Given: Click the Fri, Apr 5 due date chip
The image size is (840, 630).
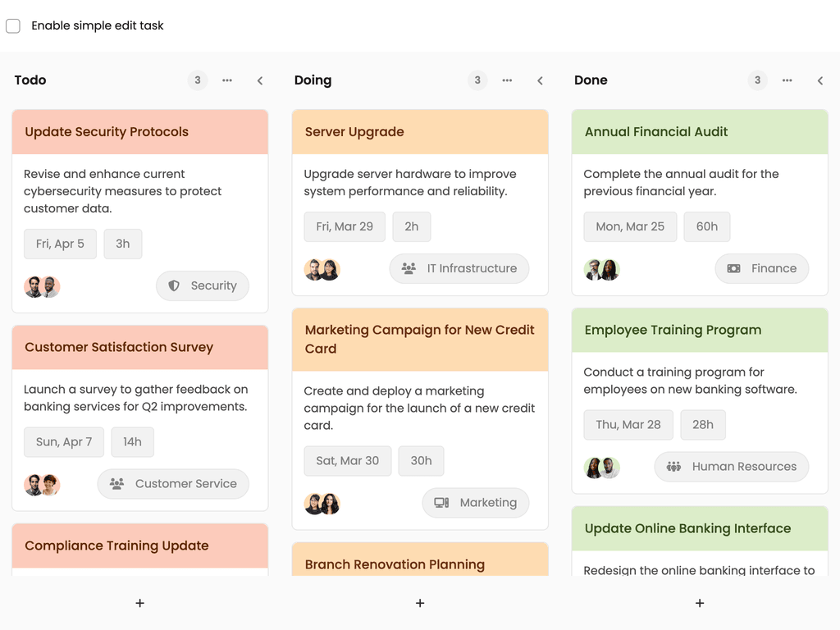Looking at the screenshot, I should 60,244.
